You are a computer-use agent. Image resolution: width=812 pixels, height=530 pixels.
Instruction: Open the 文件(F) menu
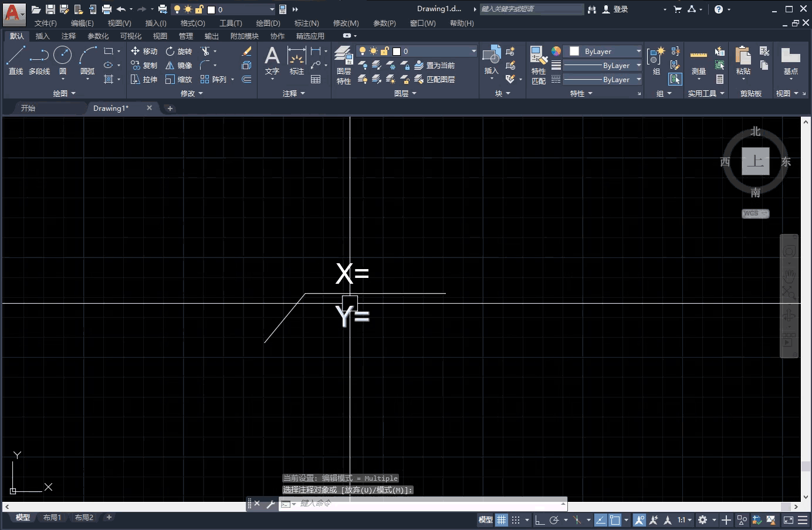pyautogui.click(x=46, y=23)
